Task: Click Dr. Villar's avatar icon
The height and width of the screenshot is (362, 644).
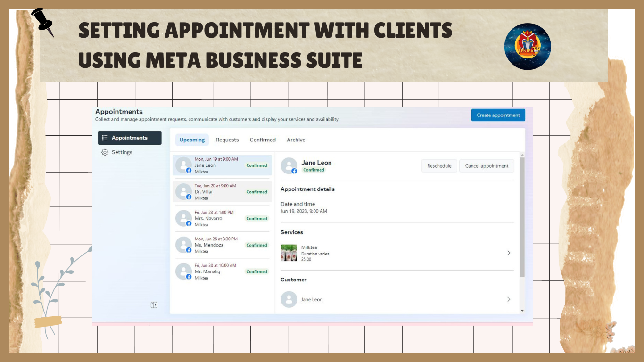Action: point(183,192)
